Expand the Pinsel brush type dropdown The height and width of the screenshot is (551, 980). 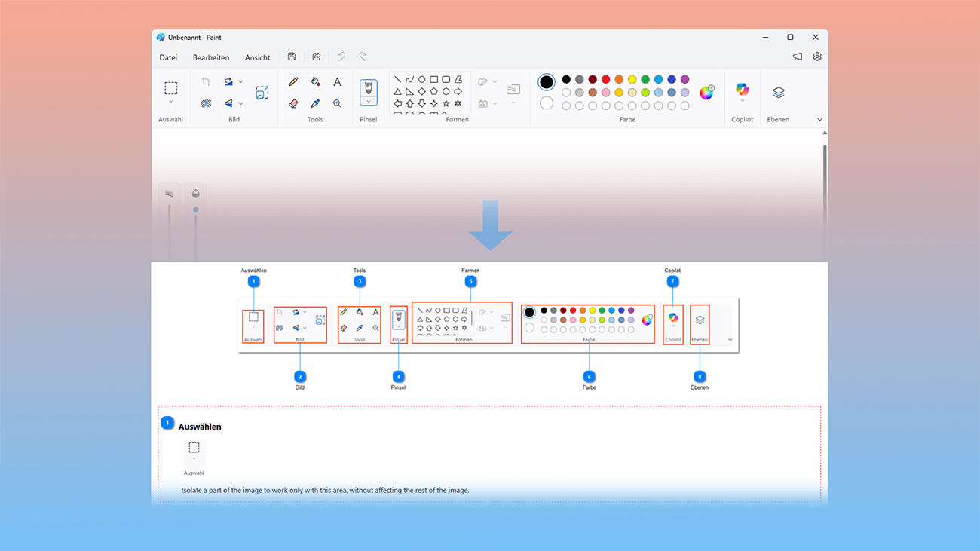click(369, 102)
